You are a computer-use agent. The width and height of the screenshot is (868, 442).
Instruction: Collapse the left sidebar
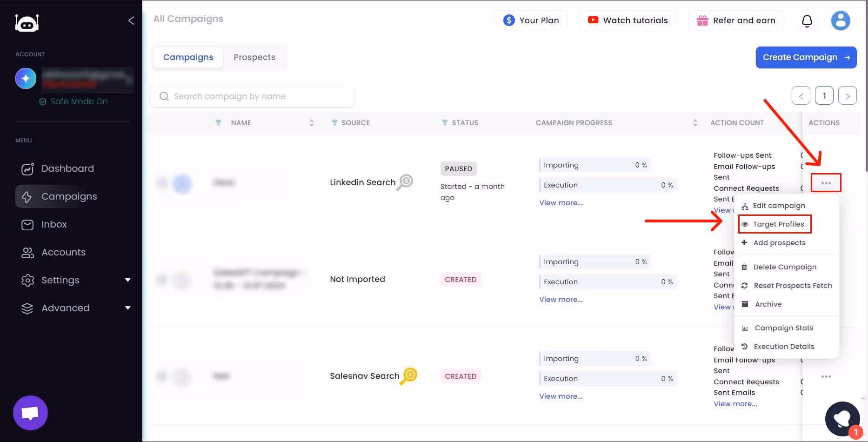(131, 20)
